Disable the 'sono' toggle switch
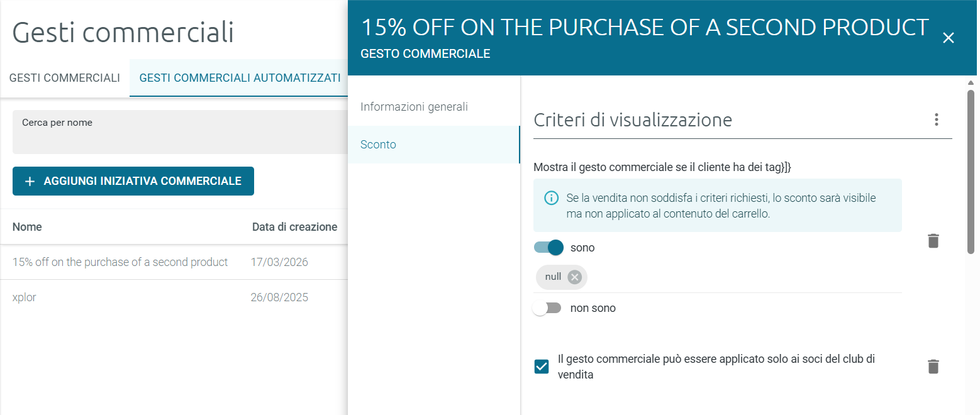980x415 pixels. pyautogui.click(x=548, y=248)
